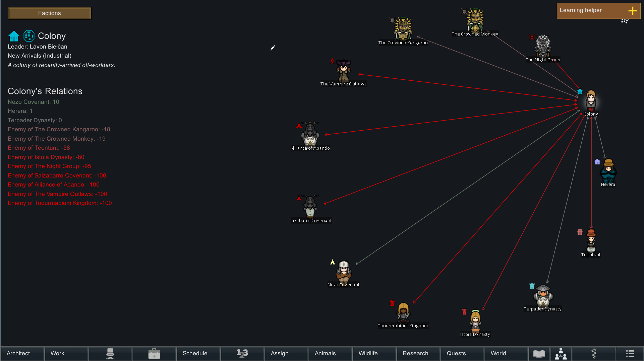The image size is (644, 361).
Task: Click Herera purple house emblem
Action: 597,162
